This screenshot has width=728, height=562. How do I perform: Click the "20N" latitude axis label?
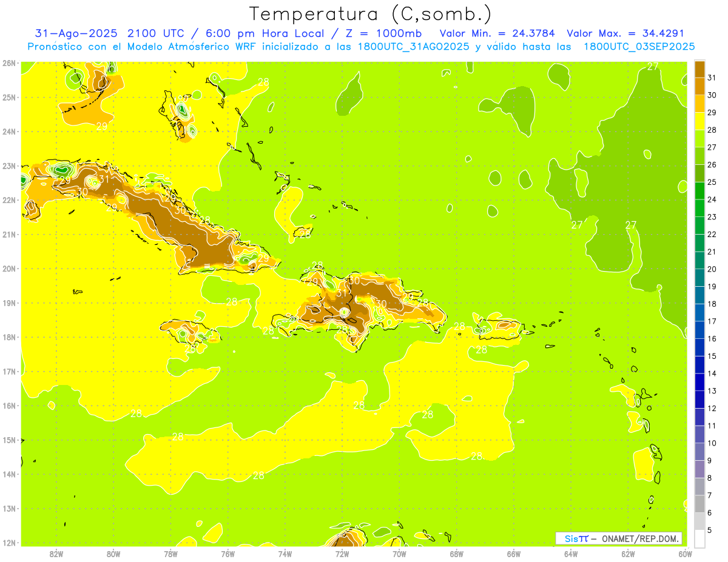[x=9, y=269]
